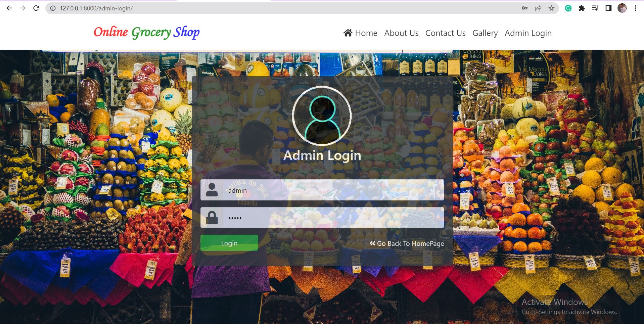The width and height of the screenshot is (644, 324).
Task: Follow the Go Back To HomePage link
Action: tap(407, 243)
